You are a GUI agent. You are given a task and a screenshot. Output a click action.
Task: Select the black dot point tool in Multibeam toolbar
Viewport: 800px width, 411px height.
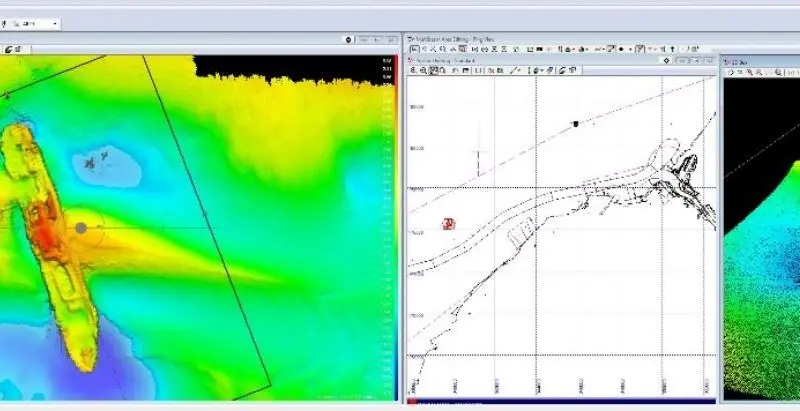[621, 49]
